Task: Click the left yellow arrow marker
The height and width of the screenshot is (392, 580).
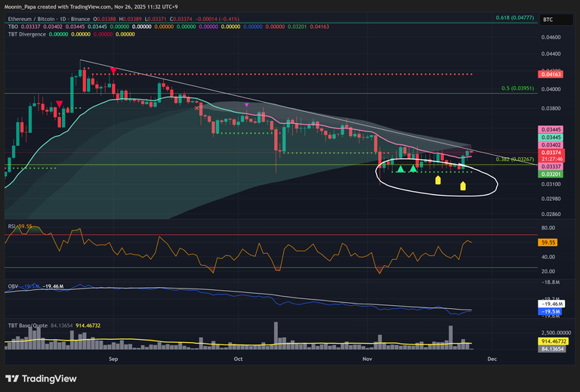Action: [x=438, y=180]
